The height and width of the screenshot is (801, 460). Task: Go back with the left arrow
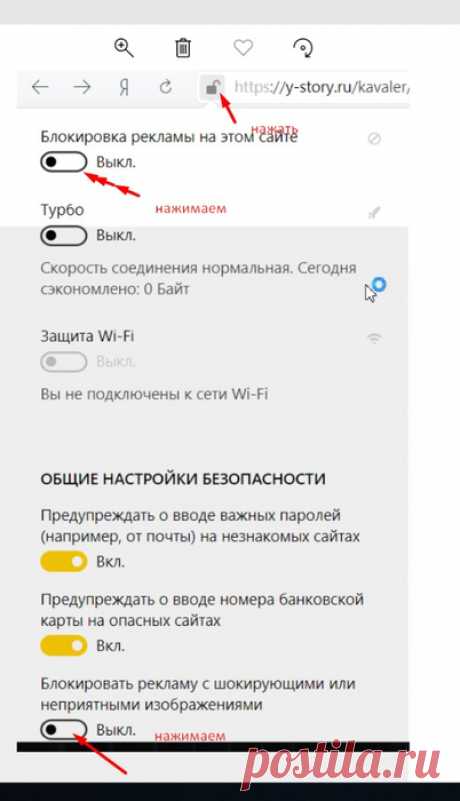tap(40, 87)
